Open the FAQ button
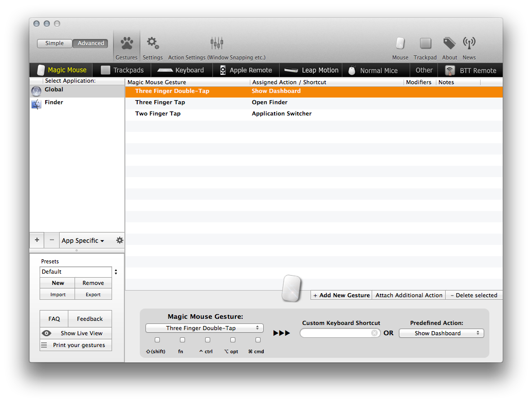 click(x=54, y=319)
